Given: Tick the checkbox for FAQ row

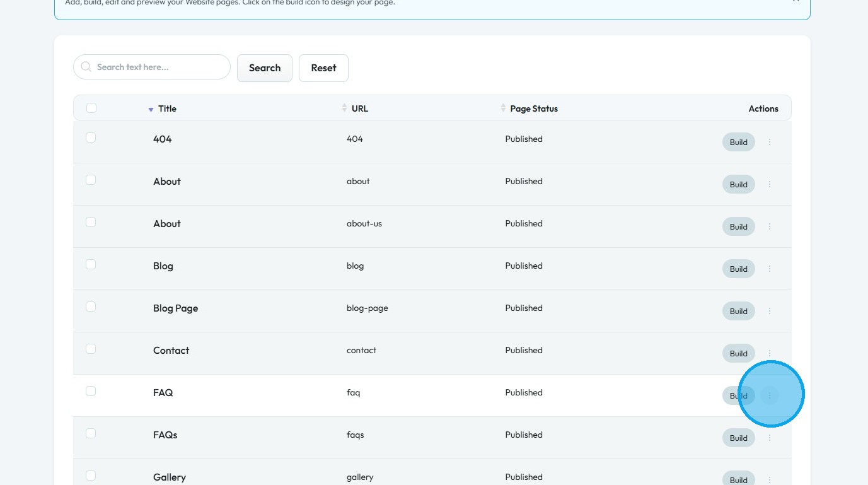Looking at the screenshot, I should (91, 391).
